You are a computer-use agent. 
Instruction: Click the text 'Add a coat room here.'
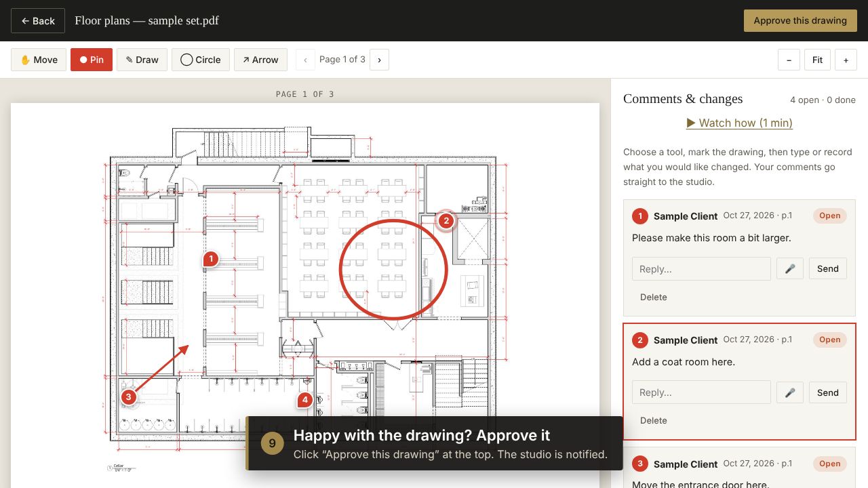684,362
